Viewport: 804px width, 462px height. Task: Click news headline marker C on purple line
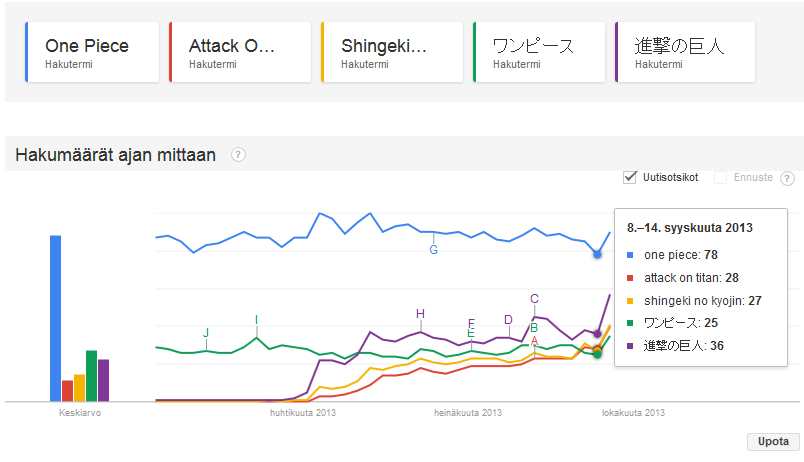[x=534, y=298]
